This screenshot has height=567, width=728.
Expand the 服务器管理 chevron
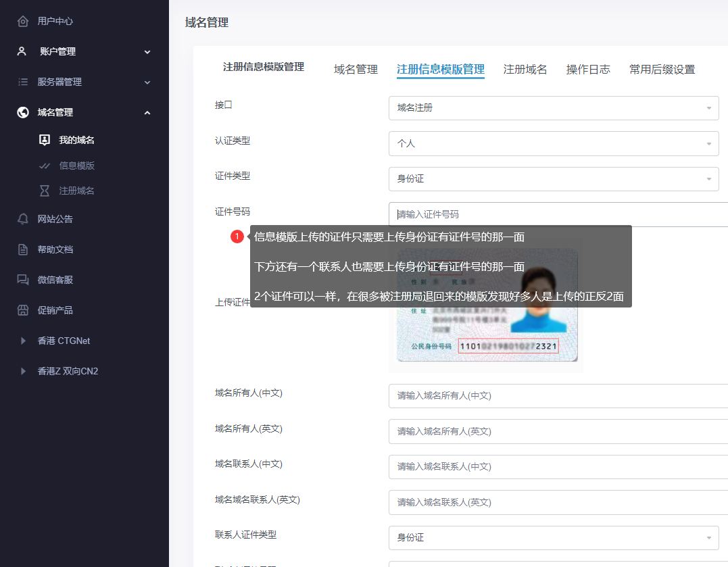point(147,82)
